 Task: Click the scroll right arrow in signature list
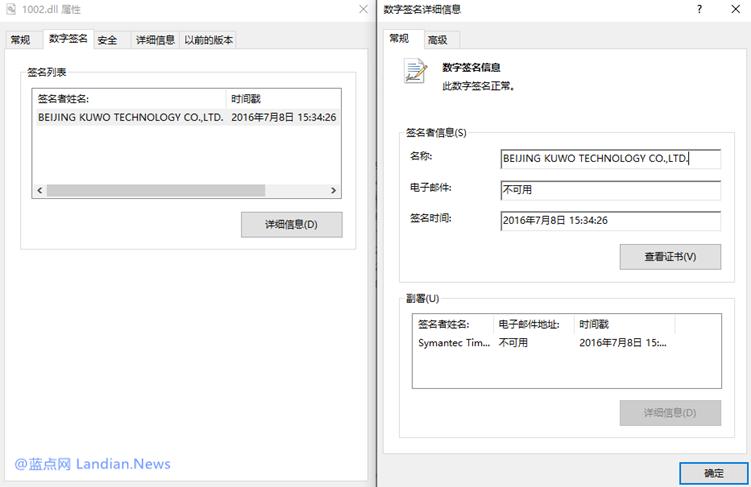click(333, 191)
